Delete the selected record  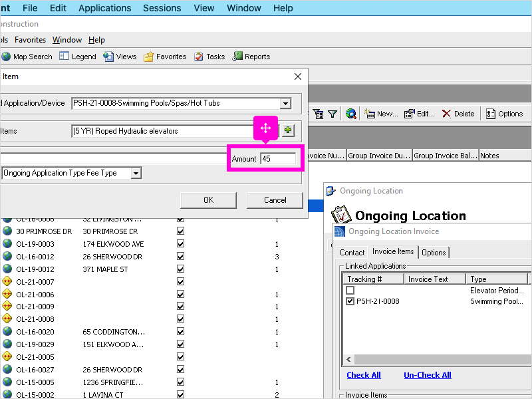click(x=458, y=114)
